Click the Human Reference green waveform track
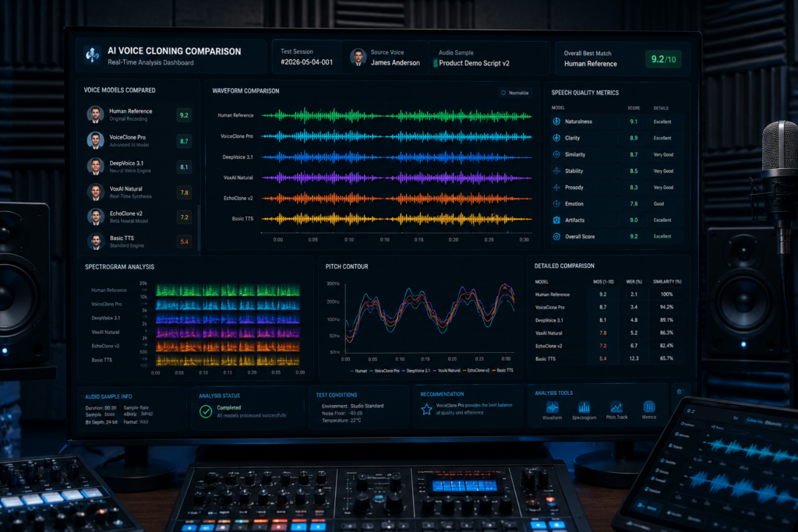Image resolution: width=798 pixels, height=532 pixels. pos(397,116)
